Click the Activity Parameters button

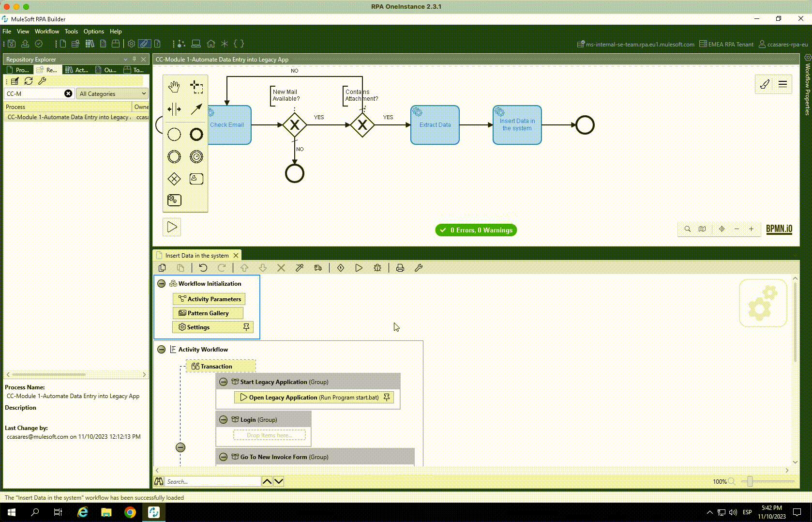(209, 299)
